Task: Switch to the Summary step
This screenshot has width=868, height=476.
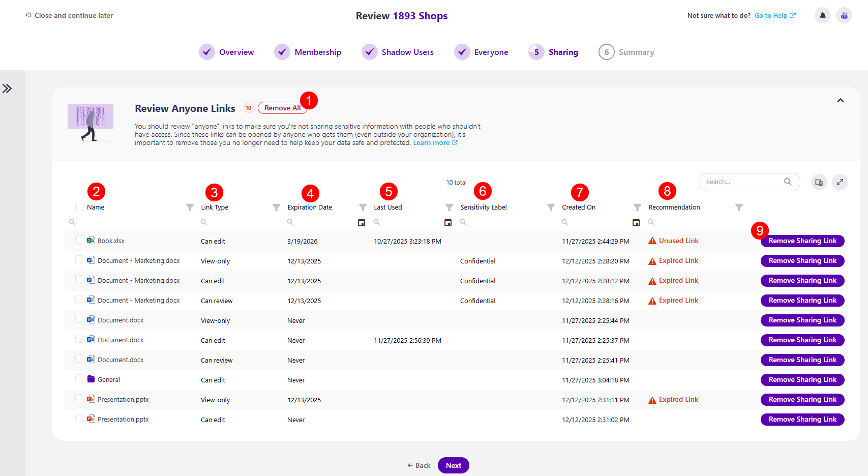Action: [637, 52]
